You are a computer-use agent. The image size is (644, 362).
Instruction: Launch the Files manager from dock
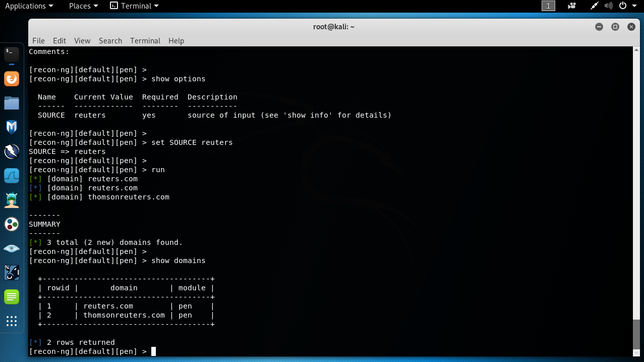pos(11,103)
